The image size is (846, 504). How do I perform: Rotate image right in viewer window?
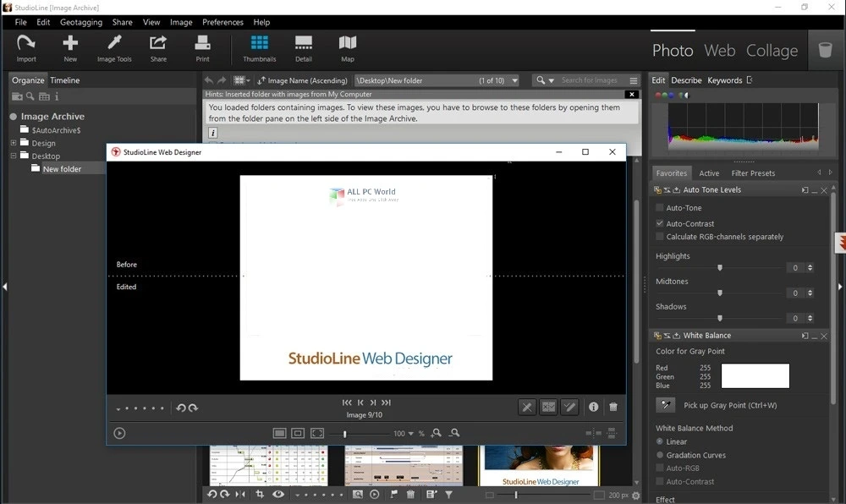coord(193,408)
